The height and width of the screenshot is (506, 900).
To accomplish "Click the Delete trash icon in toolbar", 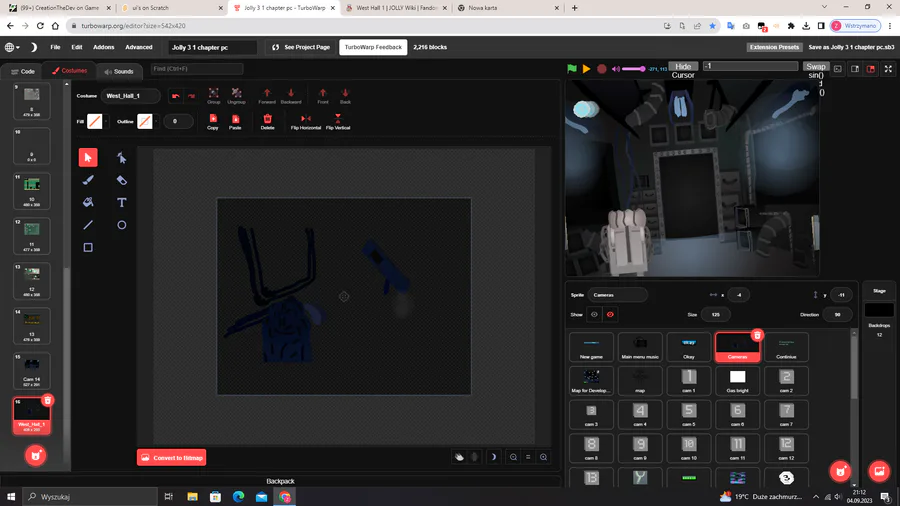I will 267,122.
